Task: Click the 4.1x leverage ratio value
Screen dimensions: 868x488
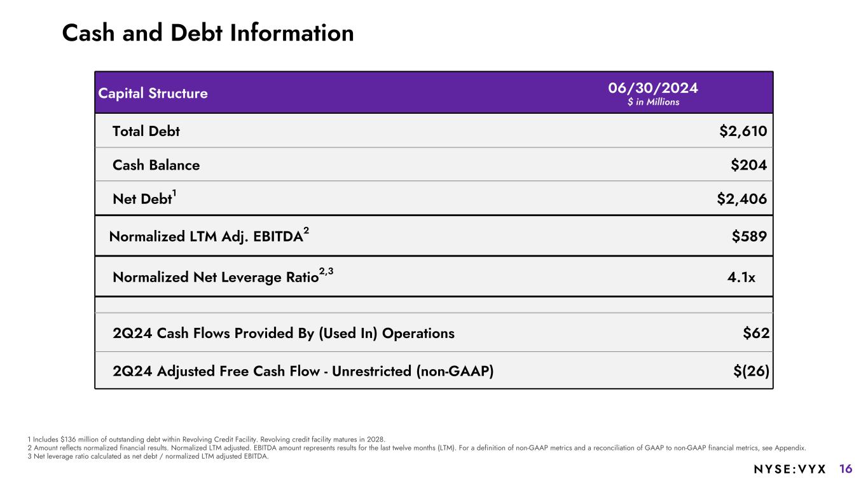Action: click(741, 278)
